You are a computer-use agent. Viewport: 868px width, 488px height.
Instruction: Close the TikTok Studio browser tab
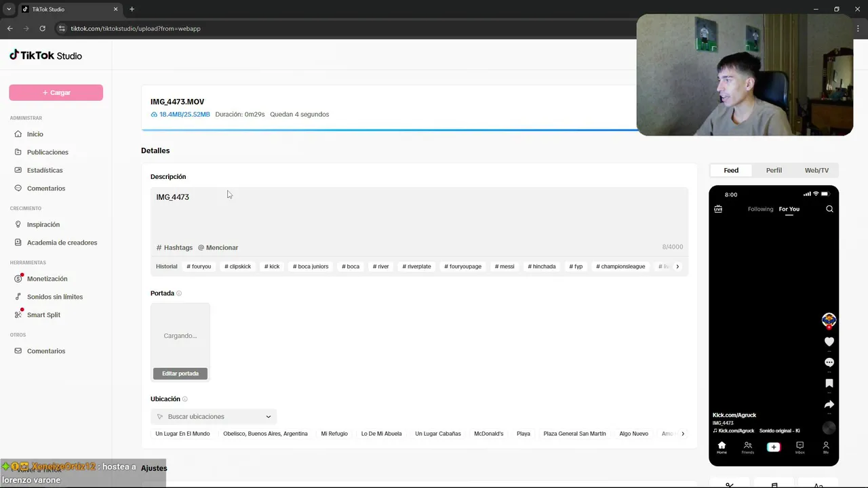point(116,9)
